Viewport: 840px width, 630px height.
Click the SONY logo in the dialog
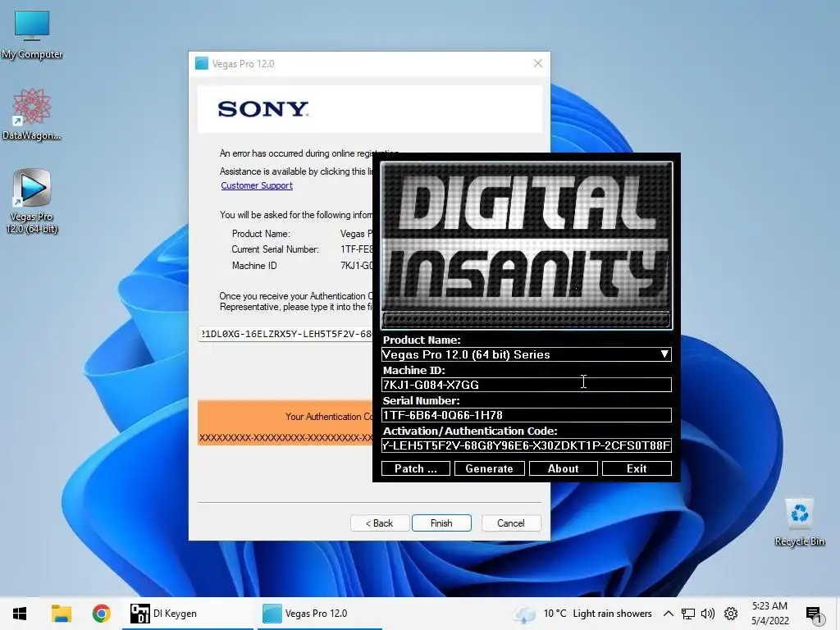tap(263, 109)
